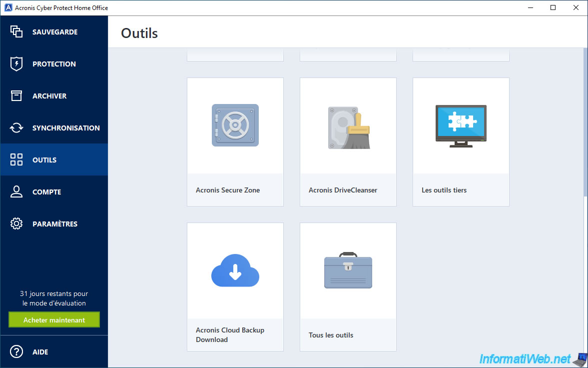Open Les outils tiers label
Screen dimensions: 588x368
[444, 190]
